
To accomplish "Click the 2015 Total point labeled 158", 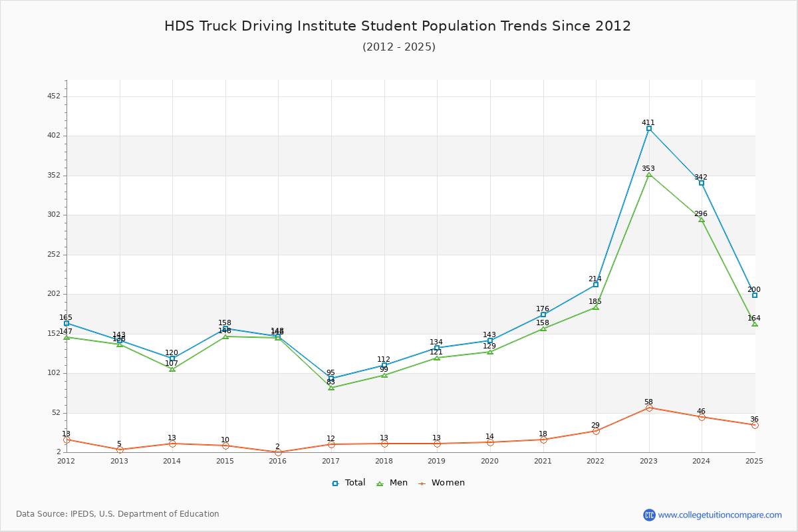I will [225, 329].
